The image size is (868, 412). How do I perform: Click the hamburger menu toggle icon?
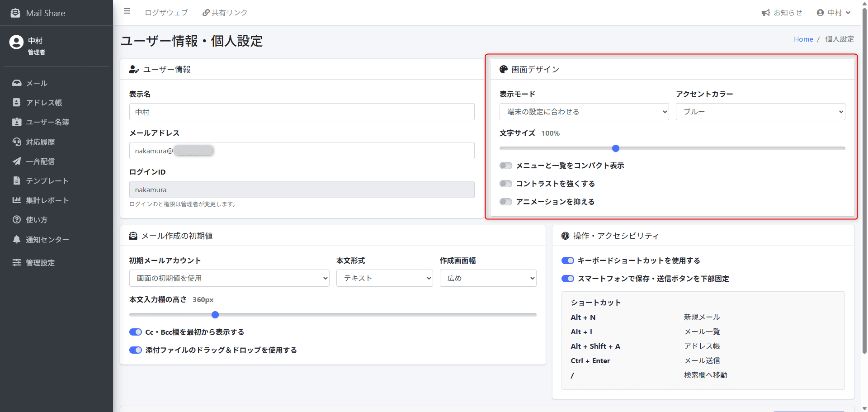[x=127, y=11]
